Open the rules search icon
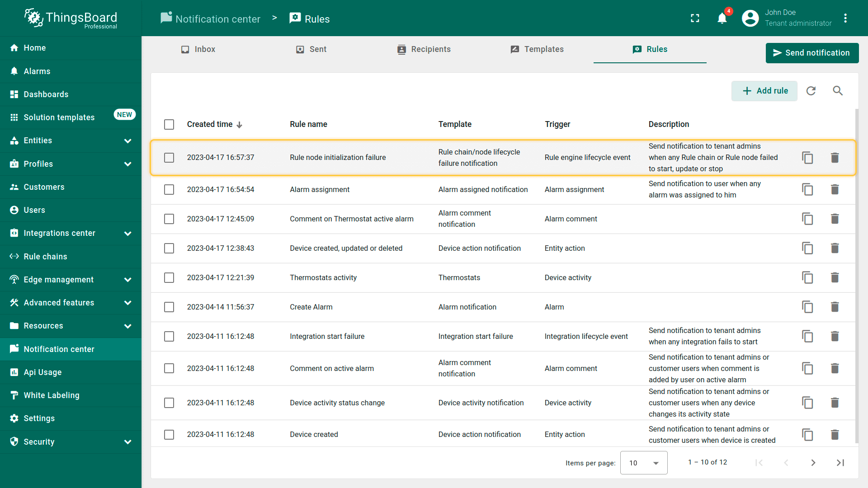 (x=838, y=91)
